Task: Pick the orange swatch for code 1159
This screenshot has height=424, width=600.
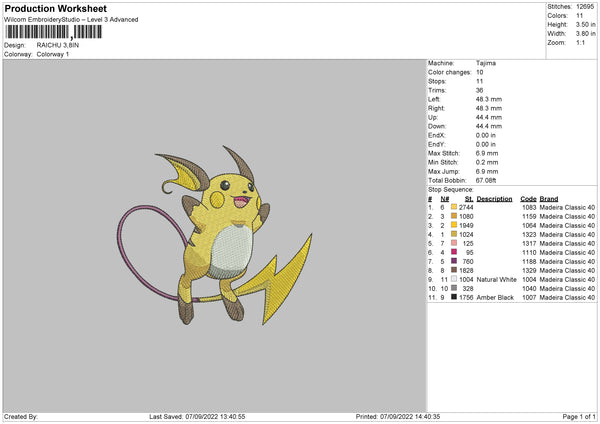Action: tap(454, 216)
